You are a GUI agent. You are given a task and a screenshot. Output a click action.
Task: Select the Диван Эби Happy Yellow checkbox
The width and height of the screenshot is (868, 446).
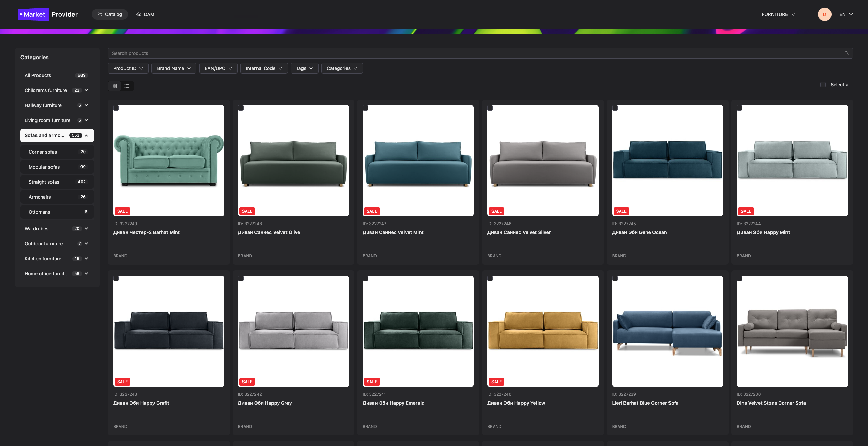[x=490, y=279]
